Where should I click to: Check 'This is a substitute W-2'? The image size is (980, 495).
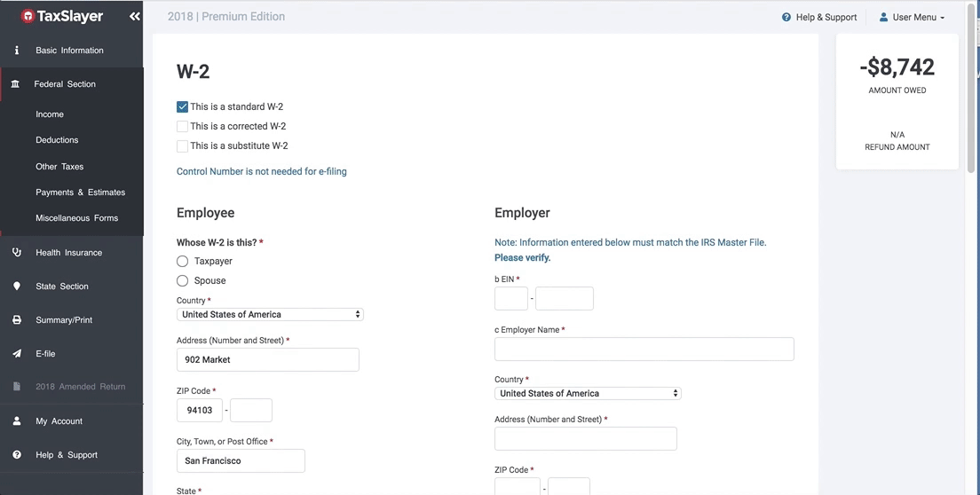183,145
